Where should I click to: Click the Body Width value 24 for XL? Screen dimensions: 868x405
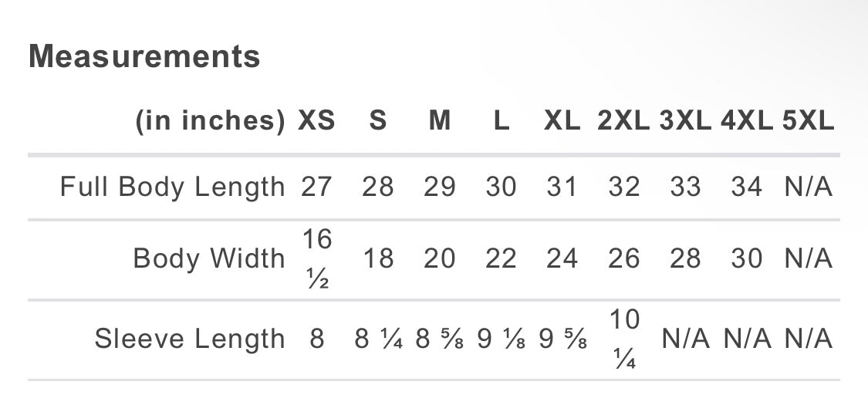point(562,258)
